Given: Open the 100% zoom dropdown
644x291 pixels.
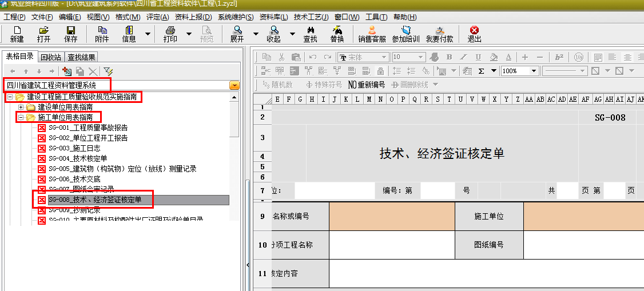Looking at the screenshot, I should [534, 71].
